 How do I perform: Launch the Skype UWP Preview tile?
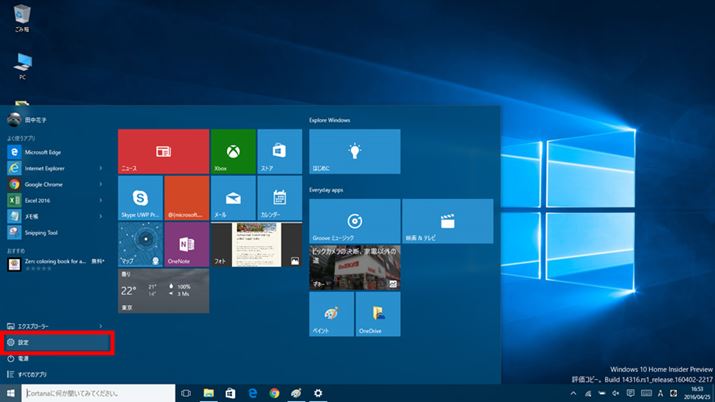(x=140, y=197)
